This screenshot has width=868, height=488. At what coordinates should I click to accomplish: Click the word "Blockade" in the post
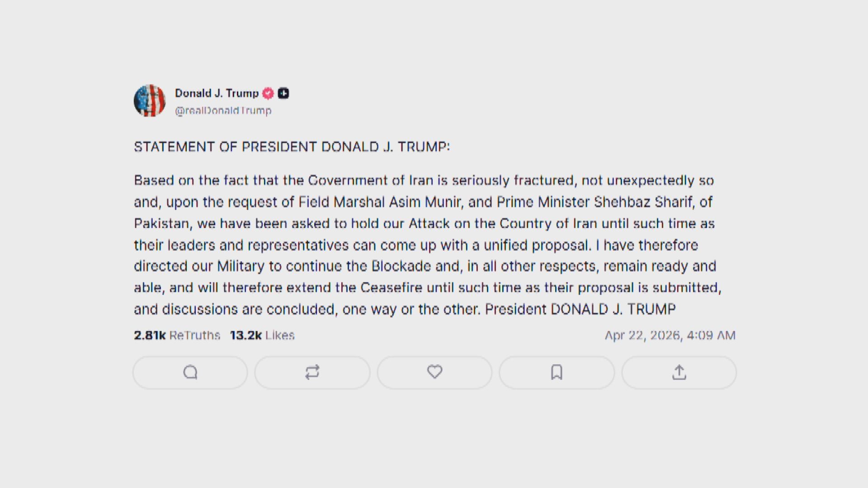(x=401, y=266)
